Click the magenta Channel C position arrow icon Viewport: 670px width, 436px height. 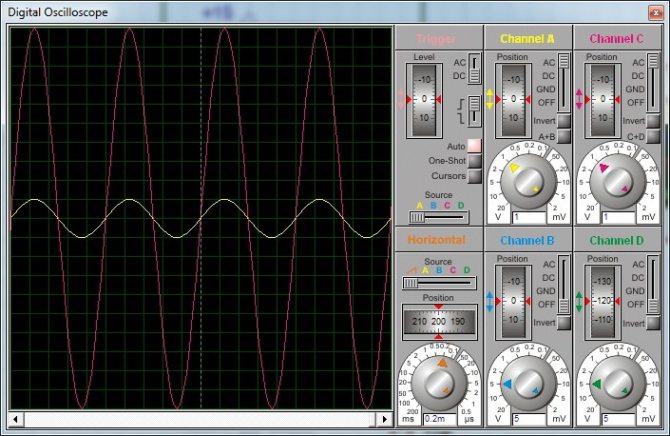(579, 99)
